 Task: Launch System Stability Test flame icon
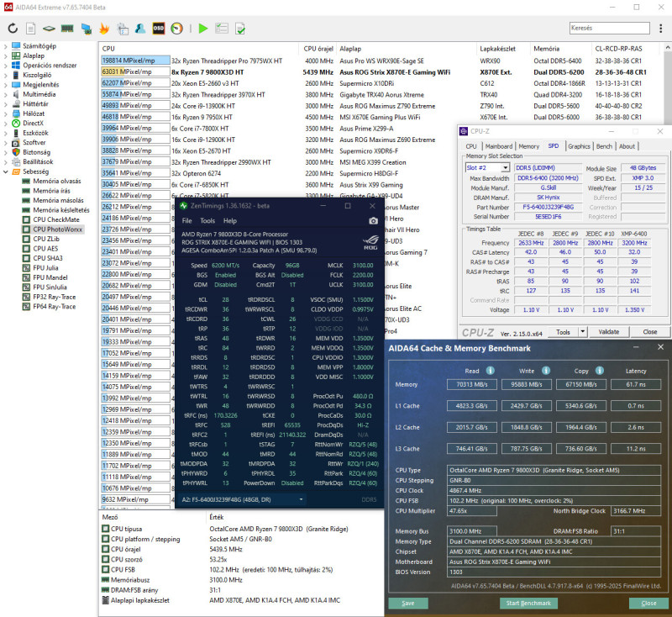104,29
